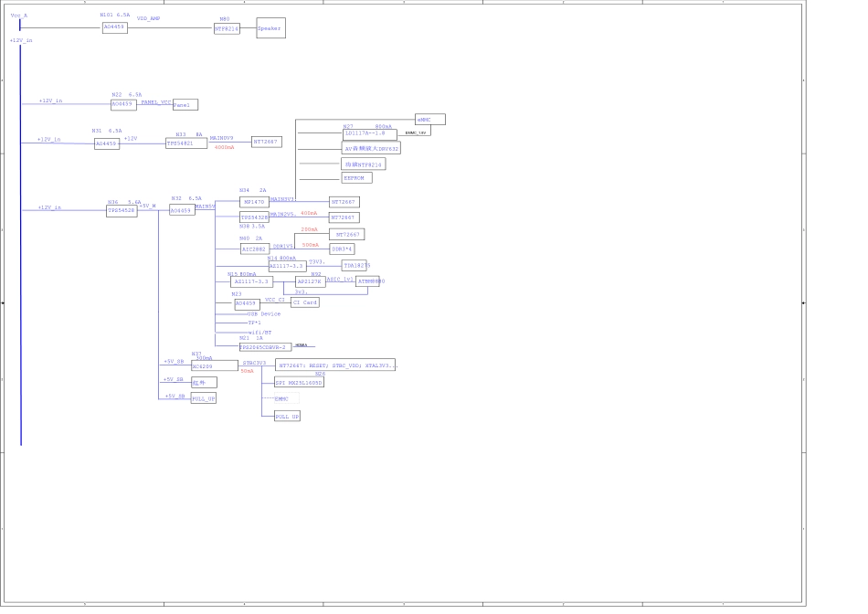Click the TPS2065CDBVR-2 block
The width and height of the screenshot is (868, 614).
264,347
